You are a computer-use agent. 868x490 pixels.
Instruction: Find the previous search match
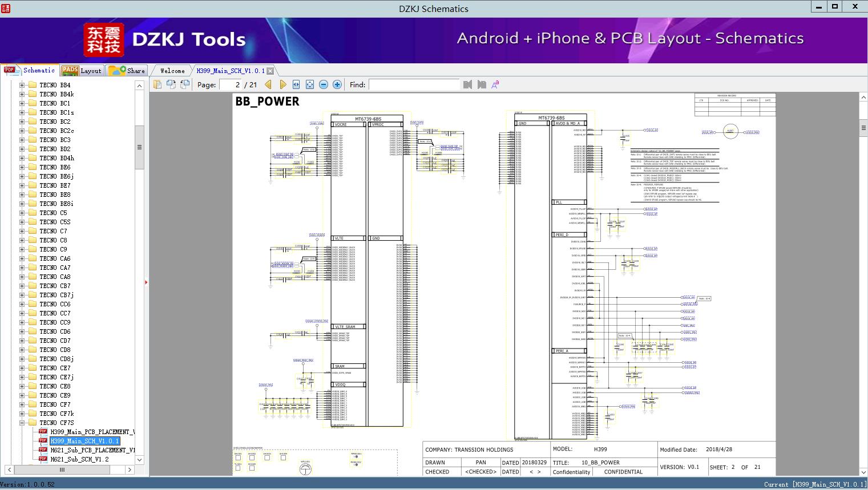point(468,84)
